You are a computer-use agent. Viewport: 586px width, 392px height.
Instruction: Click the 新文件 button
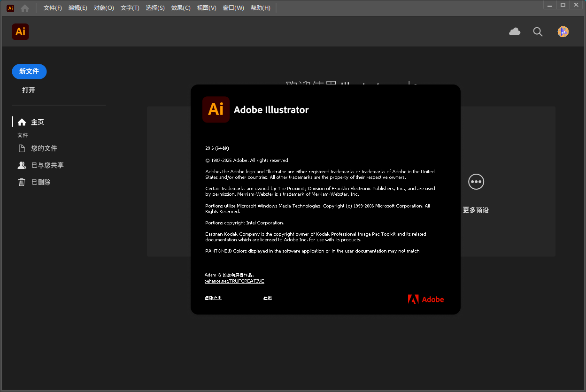[x=29, y=71]
